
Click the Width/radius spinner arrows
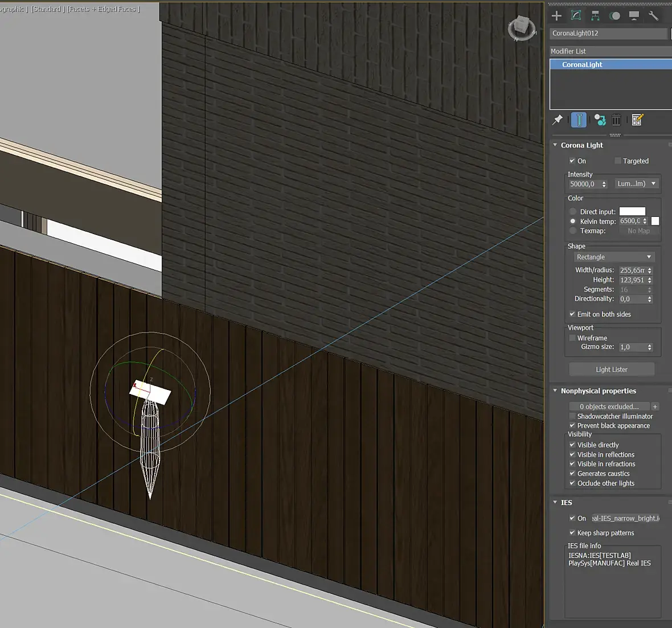click(650, 270)
